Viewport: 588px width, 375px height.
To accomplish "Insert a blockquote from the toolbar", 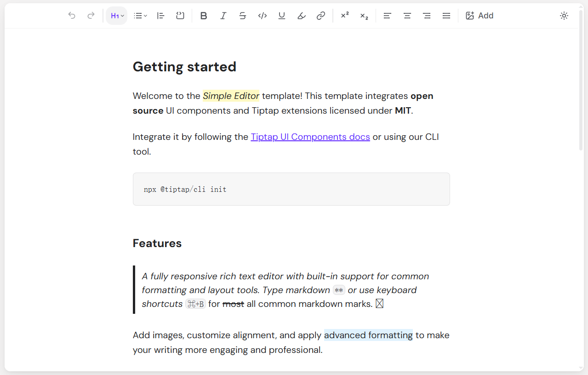I will (x=160, y=16).
